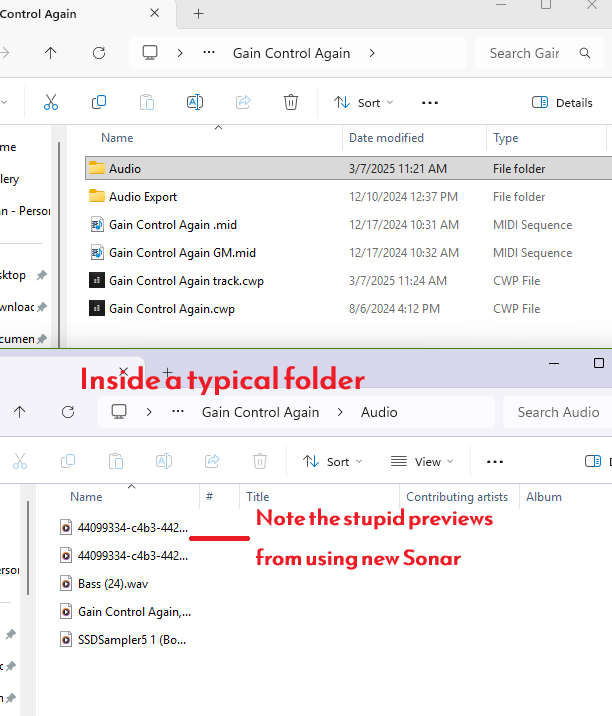Open the View dropdown in Audio window
Image resolution: width=612 pixels, height=716 pixels.
(421, 461)
